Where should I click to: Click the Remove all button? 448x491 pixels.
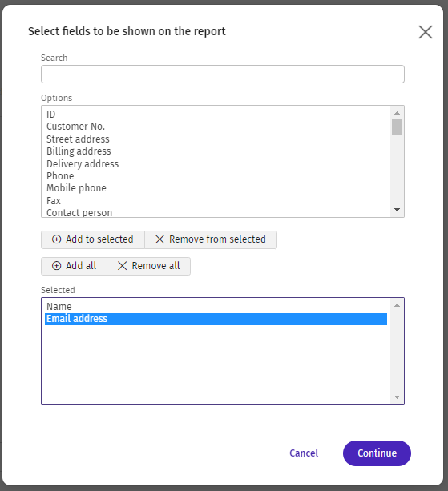point(148,266)
